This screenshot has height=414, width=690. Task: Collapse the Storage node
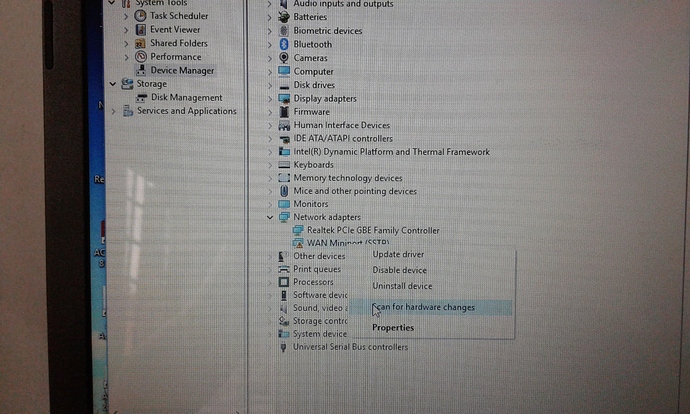(x=113, y=84)
